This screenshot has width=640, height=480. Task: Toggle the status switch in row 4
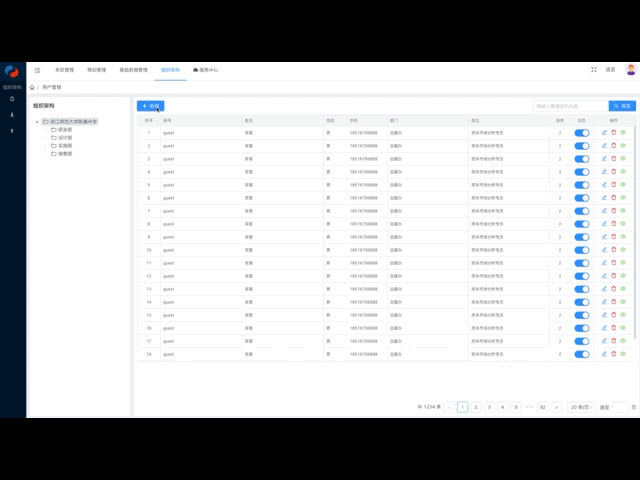click(x=582, y=172)
